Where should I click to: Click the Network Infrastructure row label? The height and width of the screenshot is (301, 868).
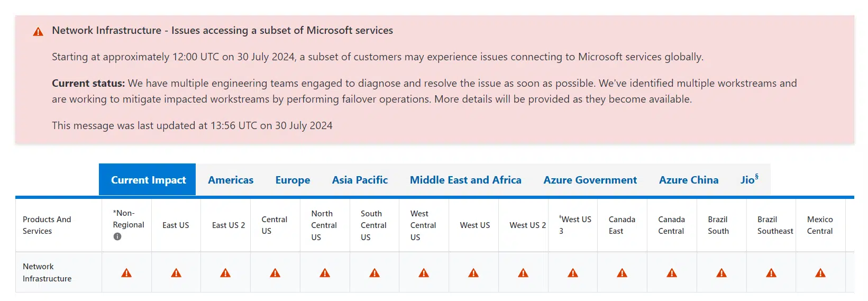click(x=47, y=272)
